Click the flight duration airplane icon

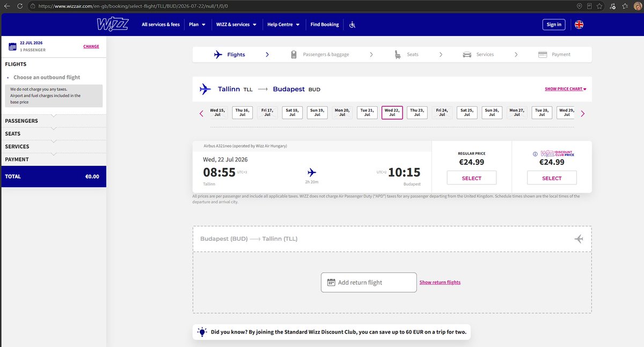tap(312, 172)
